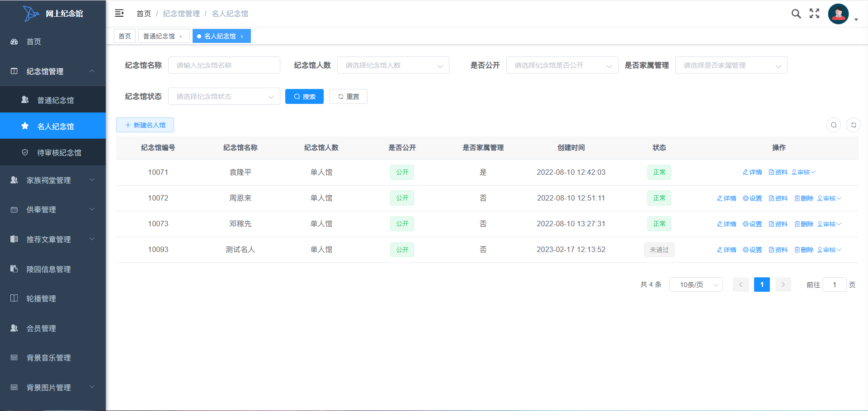Focus the 纪念馆名称 input field

click(x=224, y=65)
